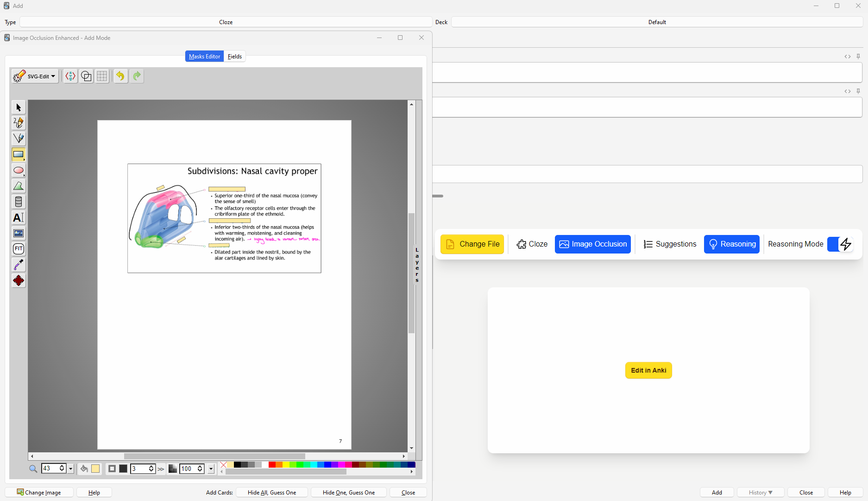This screenshot has width=868, height=501.
Task: Toggle the grid display button
Action: tap(102, 76)
